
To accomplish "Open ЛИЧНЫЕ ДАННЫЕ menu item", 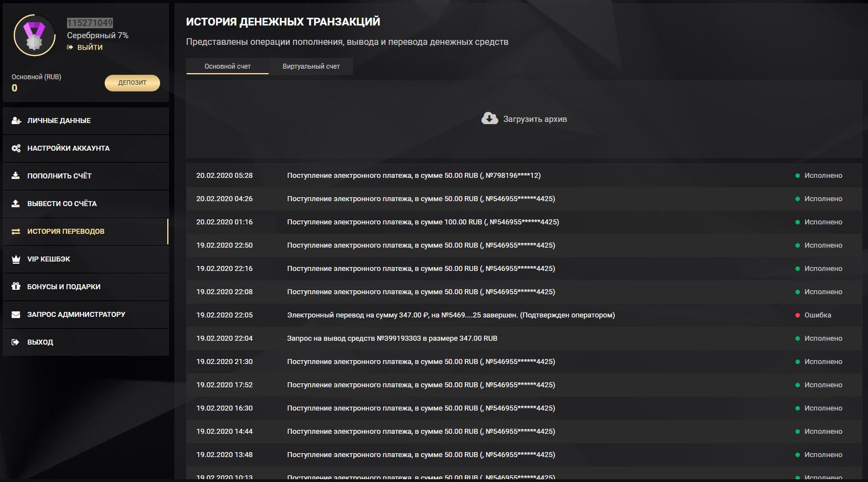I will 86,121.
